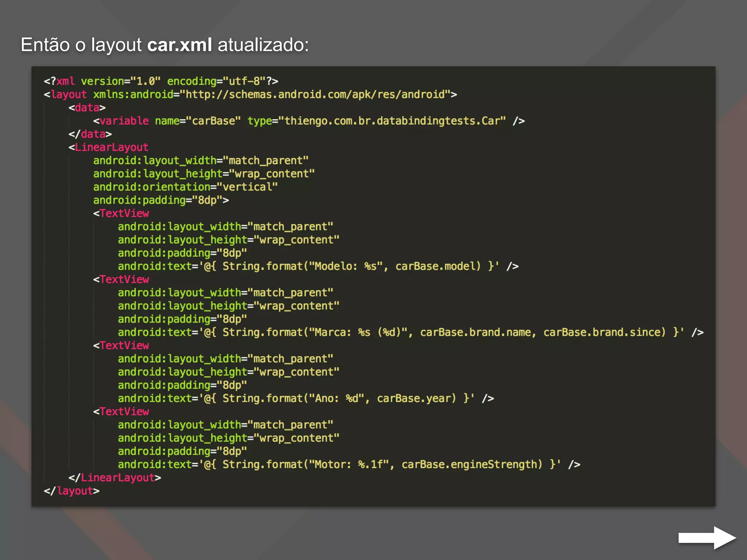Click the white next-slide arrow

tap(707, 537)
